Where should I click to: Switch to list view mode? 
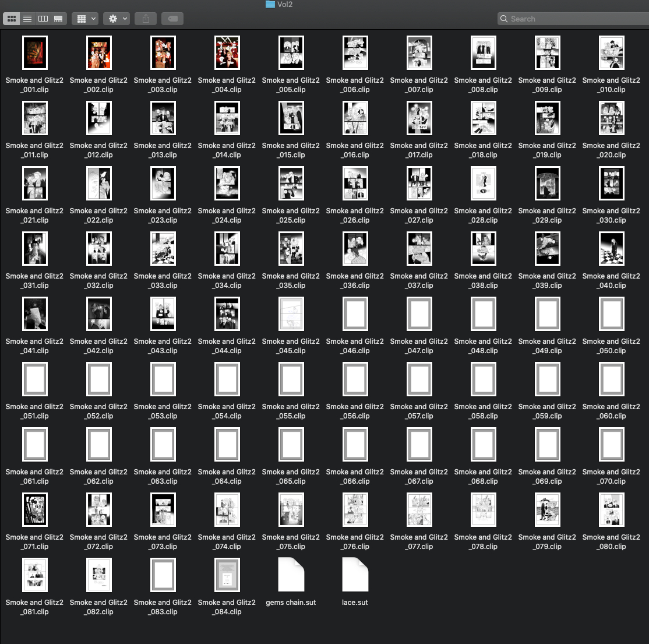27,19
